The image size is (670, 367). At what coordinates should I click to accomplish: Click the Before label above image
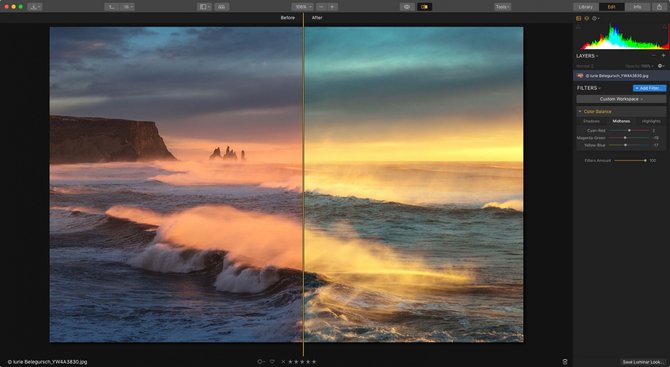point(288,18)
